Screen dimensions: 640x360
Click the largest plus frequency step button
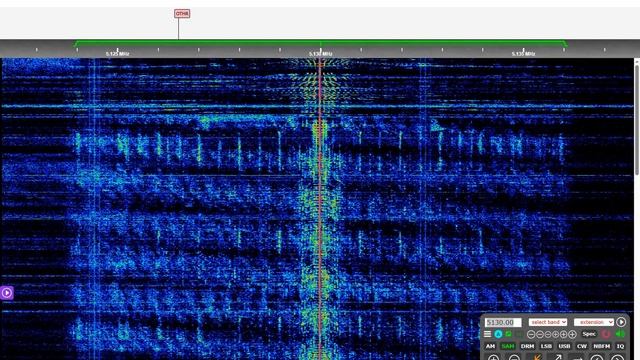[x=572, y=334]
